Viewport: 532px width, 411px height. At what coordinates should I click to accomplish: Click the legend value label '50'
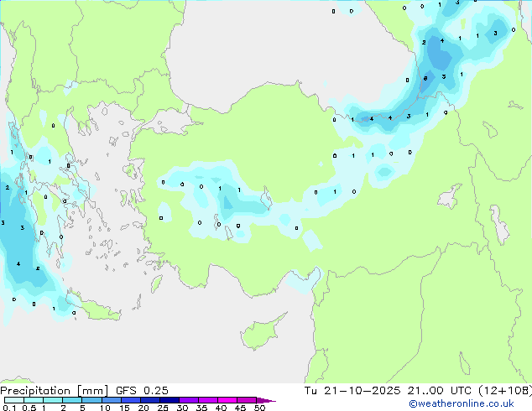259,408
